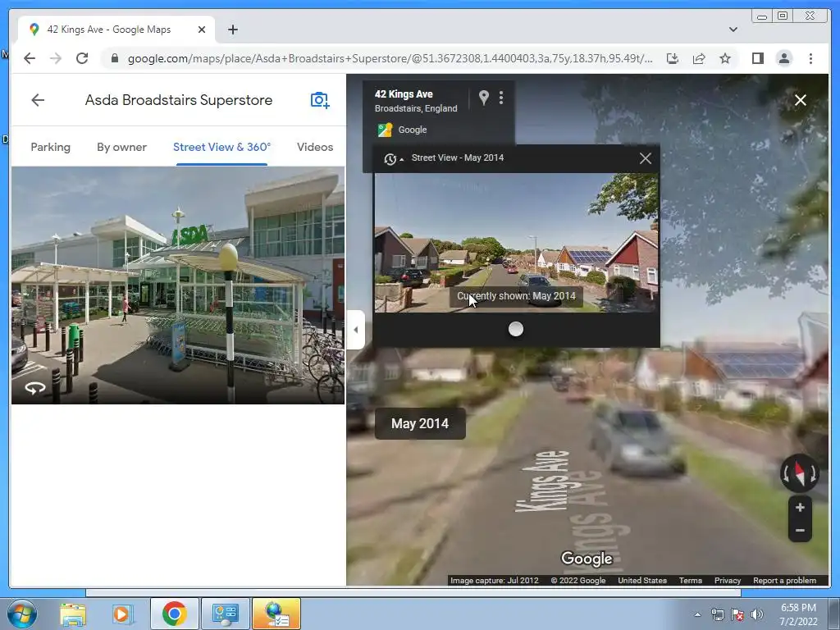Click the compass to reset north
Image resolution: width=840 pixels, height=630 pixels.
pyautogui.click(x=799, y=473)
